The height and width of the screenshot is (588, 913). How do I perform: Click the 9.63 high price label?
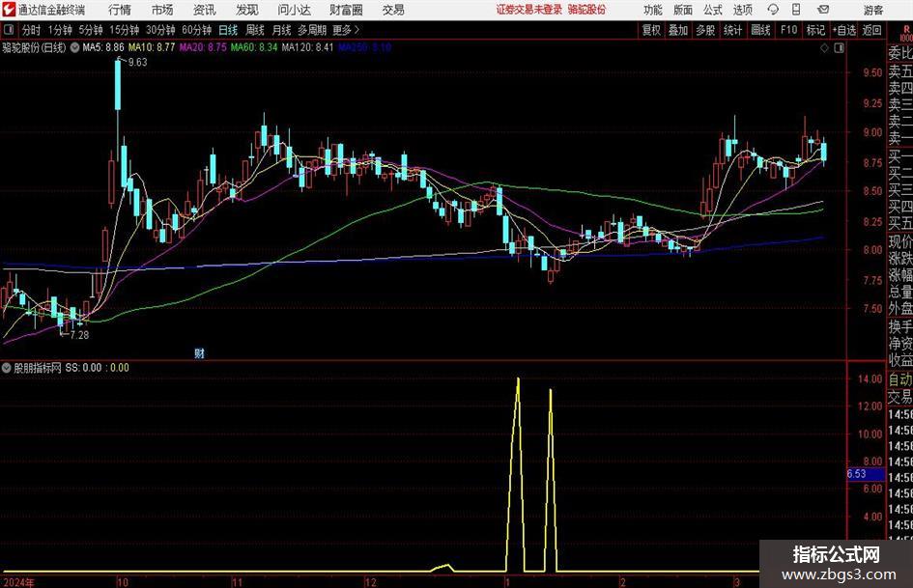[x=137, y=63]
